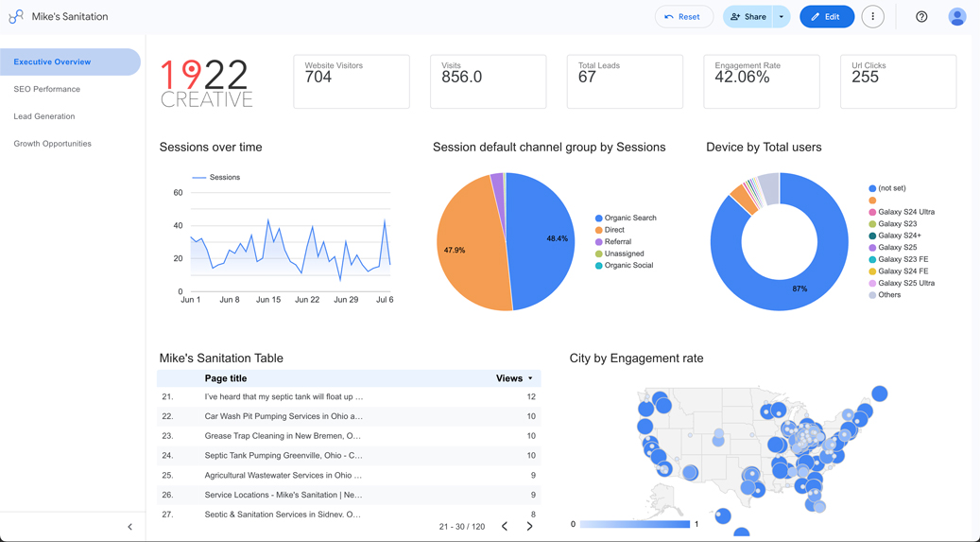Image resolution: width=980 pixels, height=542 pixels.
Task: Click the Reset button
Action: 684,17
